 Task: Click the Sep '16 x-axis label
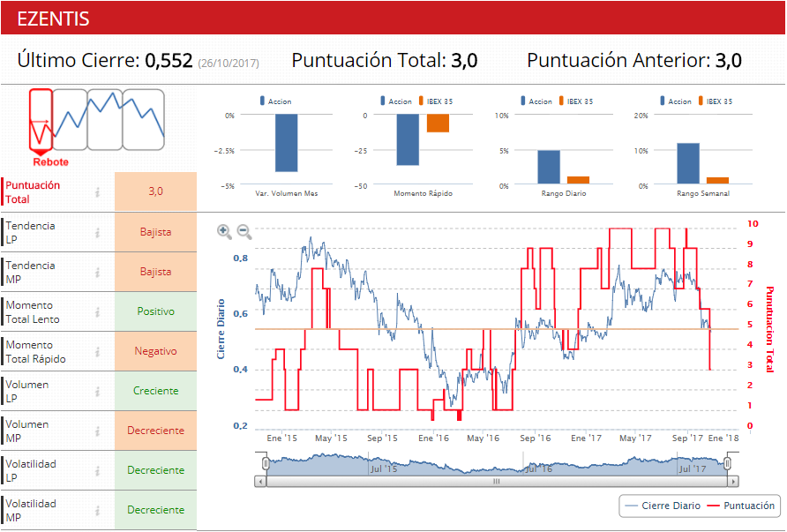coord(535,438)
